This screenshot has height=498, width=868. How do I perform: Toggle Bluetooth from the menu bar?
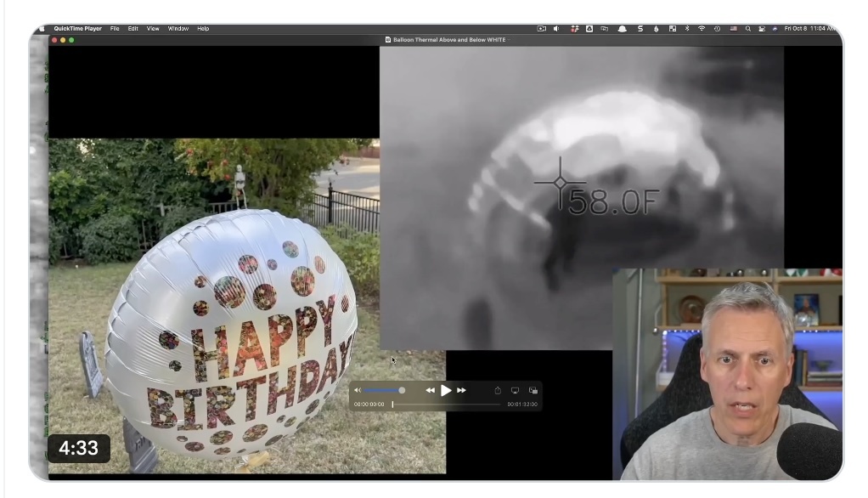coord(687,28)
